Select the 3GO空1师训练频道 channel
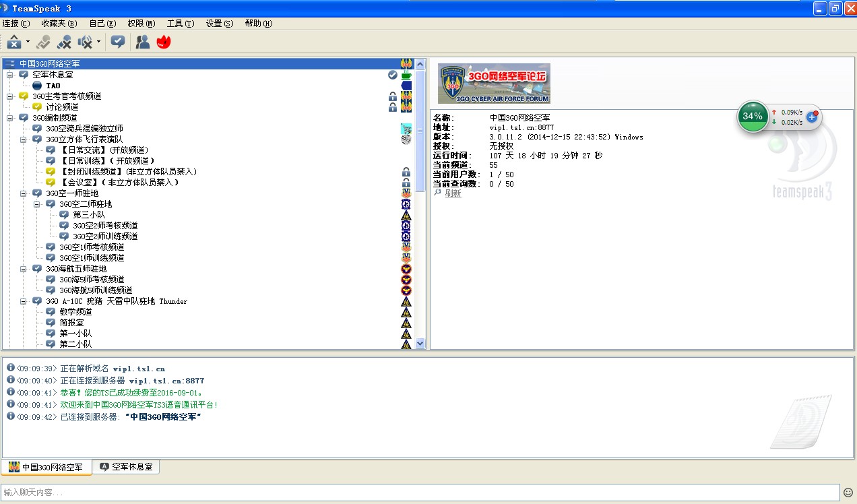Screen dimensions: 857x504 click(92, 258)
